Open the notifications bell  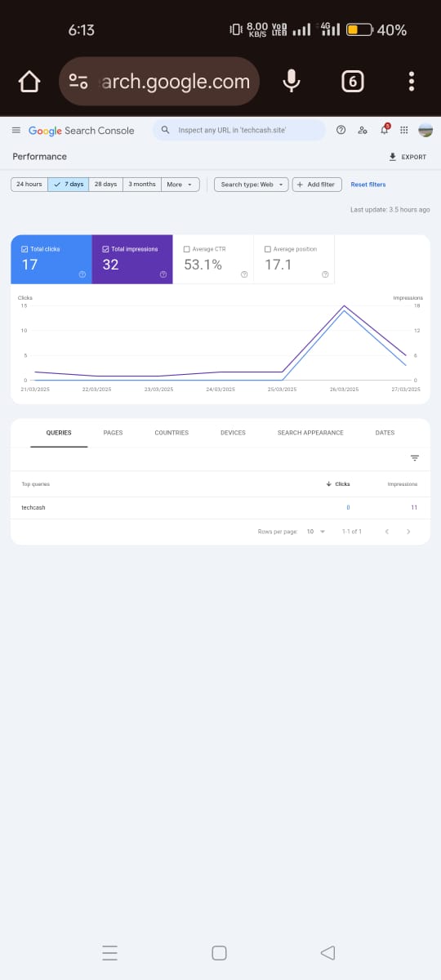(x=385, y=129)
